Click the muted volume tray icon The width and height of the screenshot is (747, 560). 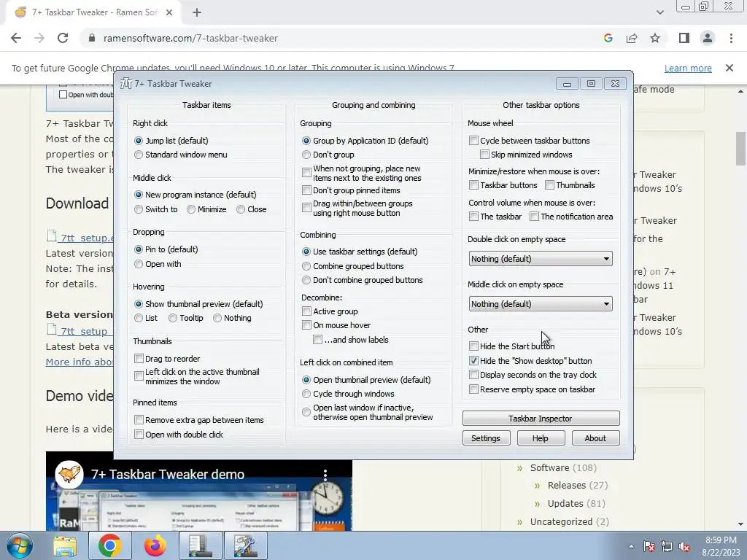click(x=684, y=546)
